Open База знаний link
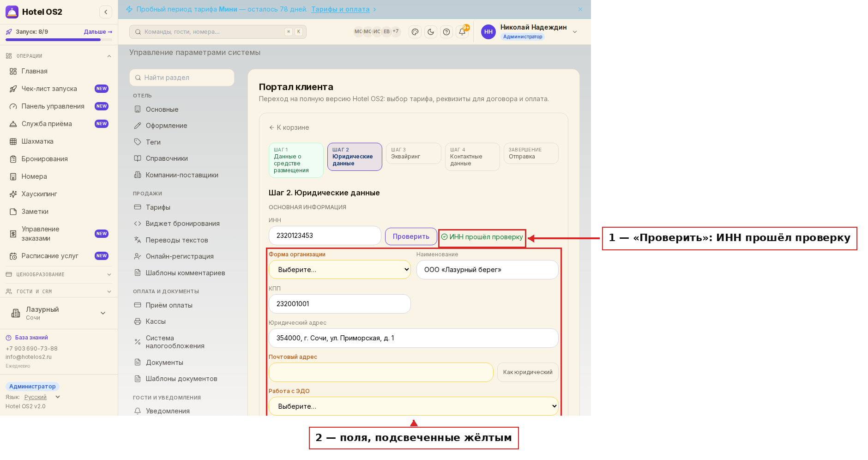868x460 pixels. click(27, 338)
